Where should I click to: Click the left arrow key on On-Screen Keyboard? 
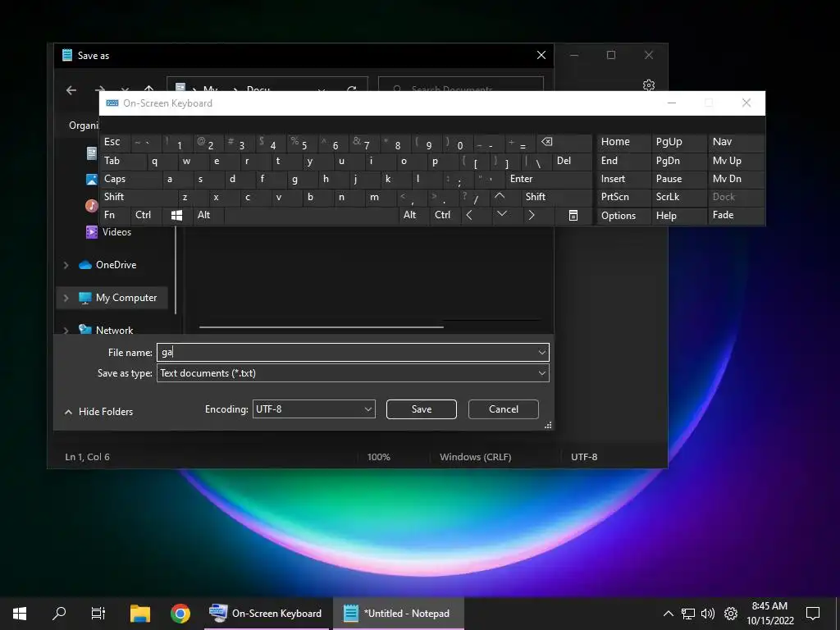(x=469, y=216)
